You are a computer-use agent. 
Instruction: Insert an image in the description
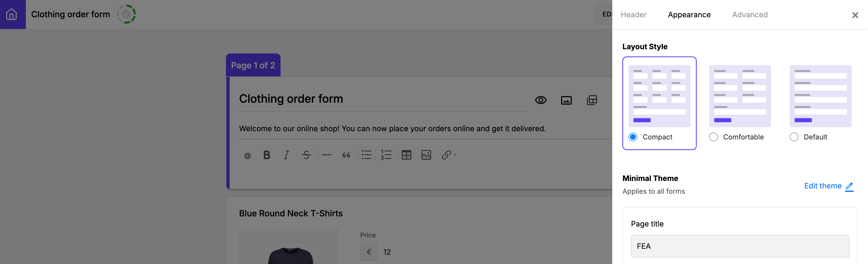(x=426, y=155)
